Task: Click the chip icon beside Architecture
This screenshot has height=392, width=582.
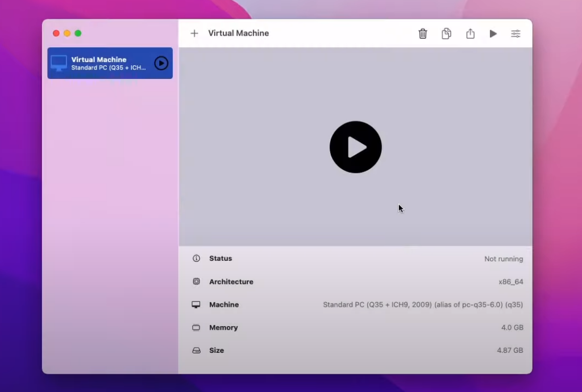Action: 197,282
